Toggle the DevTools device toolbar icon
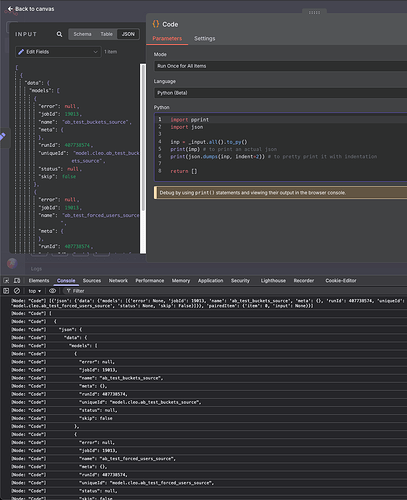 click(17, 281)
